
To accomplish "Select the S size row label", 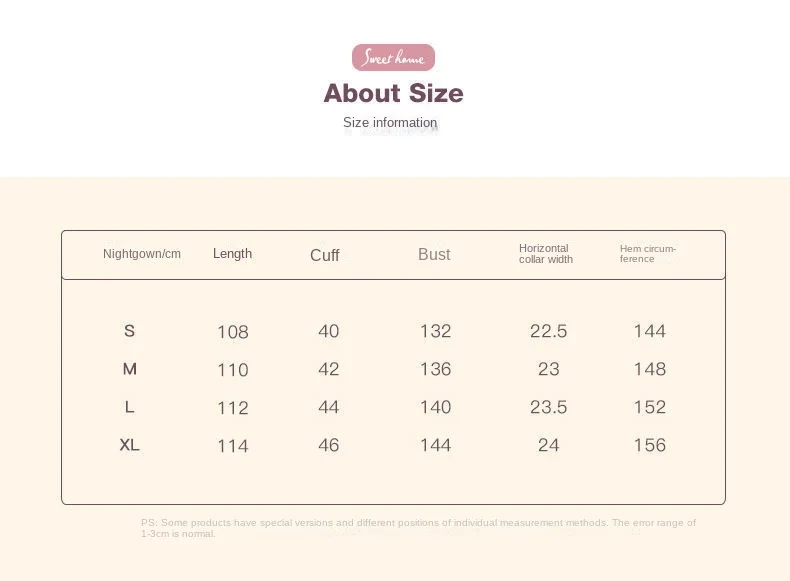I will coord(129,331).
